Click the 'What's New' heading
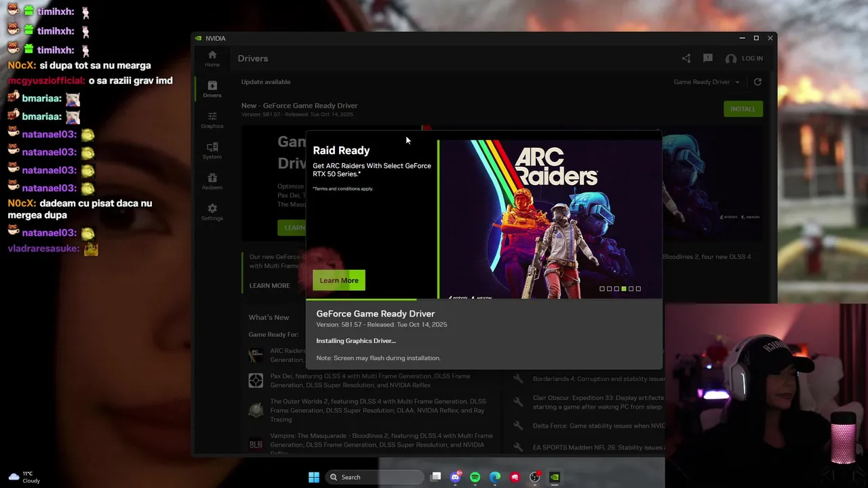 pos(269,317)
